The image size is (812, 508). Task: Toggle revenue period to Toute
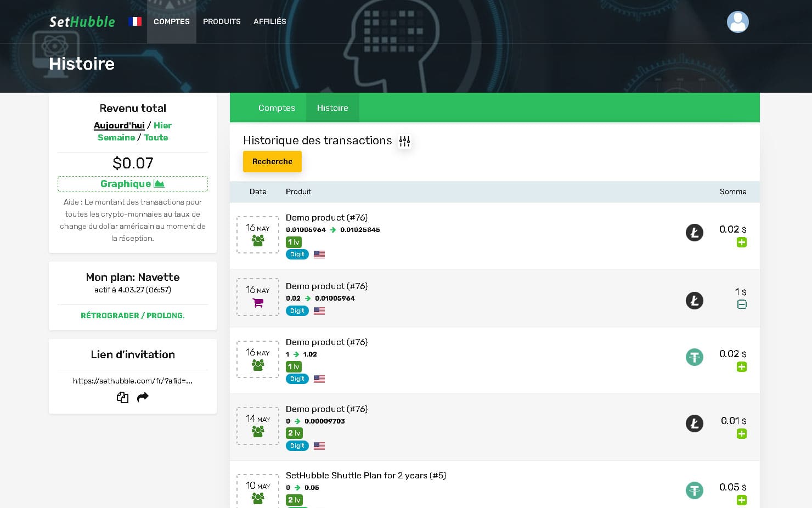pyautogui.click(x=156, y=137)
